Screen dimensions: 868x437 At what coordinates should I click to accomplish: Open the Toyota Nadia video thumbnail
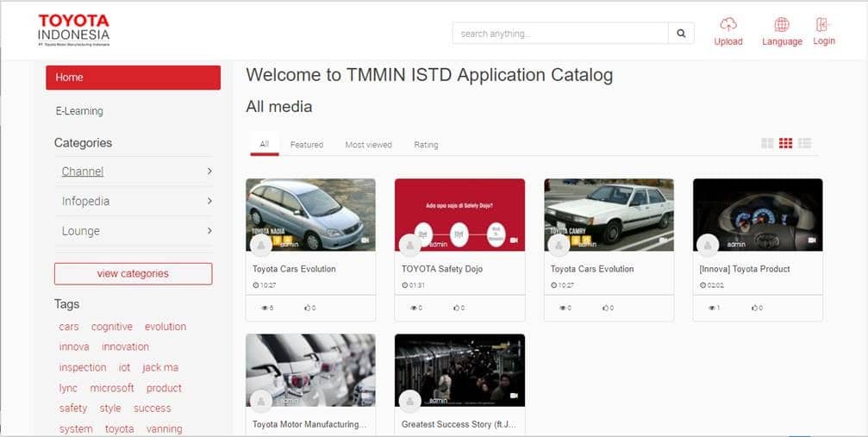tap(310, 215)
